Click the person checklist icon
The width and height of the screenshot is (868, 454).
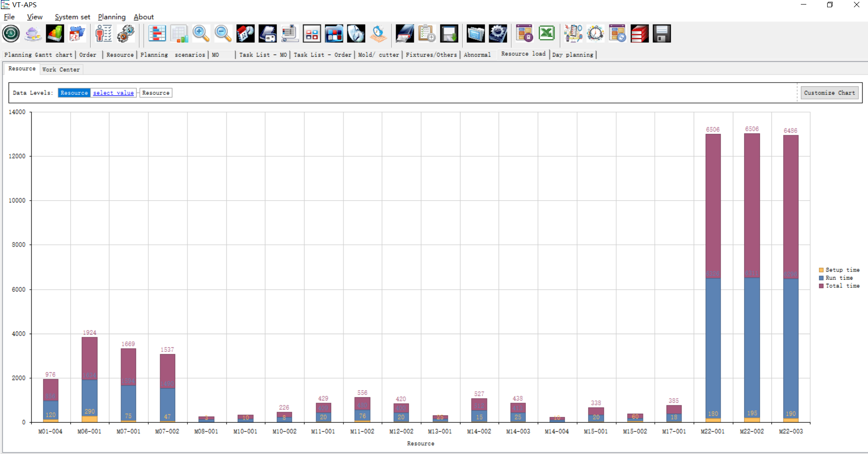103,34
